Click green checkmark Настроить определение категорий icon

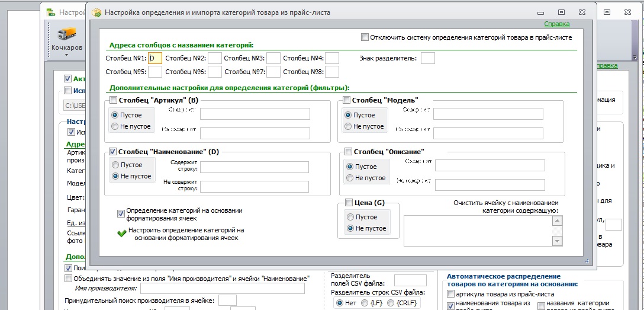point(121,234)
